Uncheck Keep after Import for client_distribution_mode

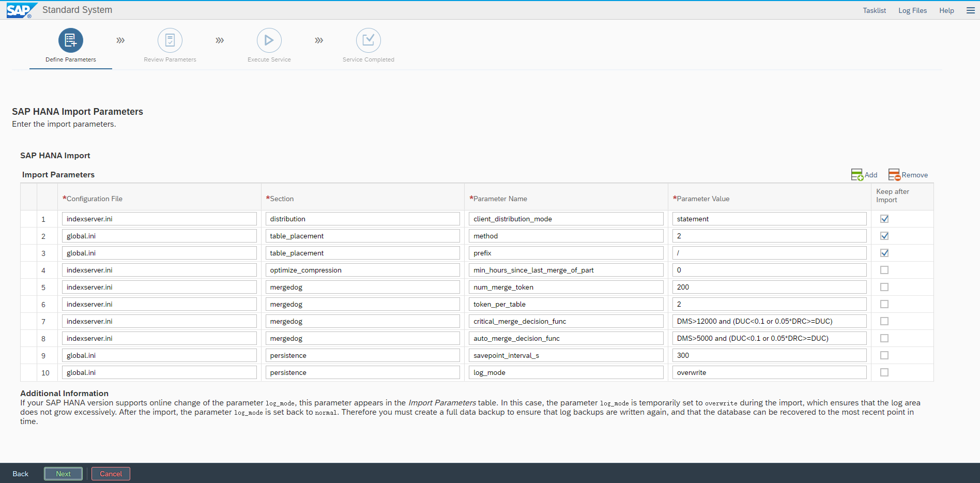coord(884,219)
